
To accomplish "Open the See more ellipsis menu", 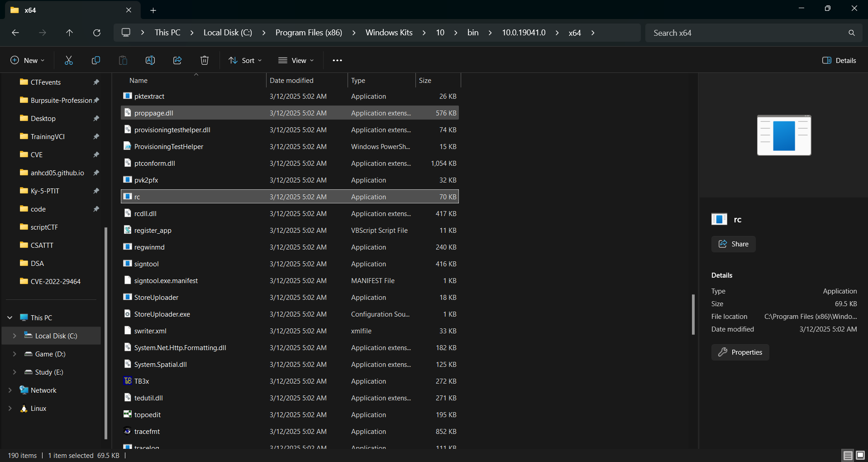I will (x=337, y=60).
